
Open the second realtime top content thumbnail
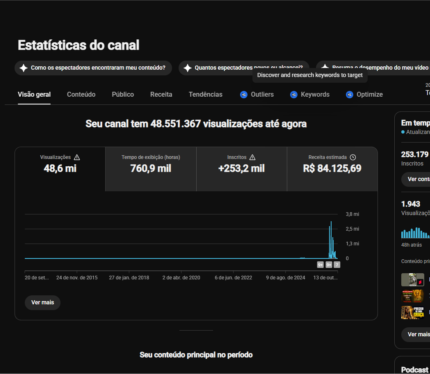point(413,296)
